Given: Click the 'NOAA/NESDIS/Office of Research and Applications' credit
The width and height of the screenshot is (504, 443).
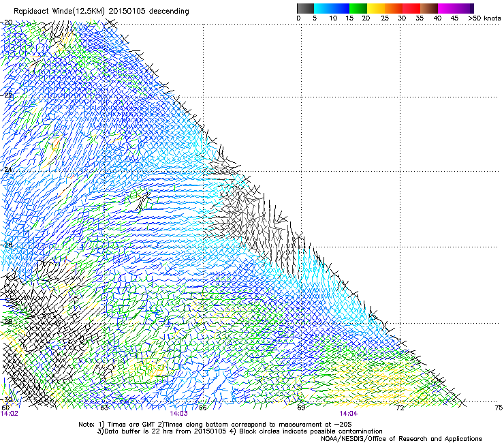Looking at the screenshot, I should 401,439.
